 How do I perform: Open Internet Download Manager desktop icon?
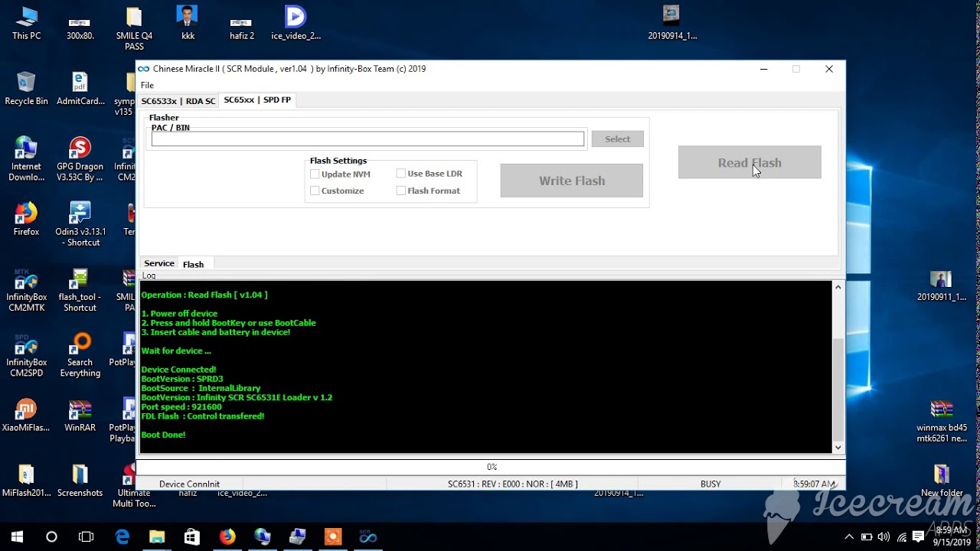click(x=26, y=159)
